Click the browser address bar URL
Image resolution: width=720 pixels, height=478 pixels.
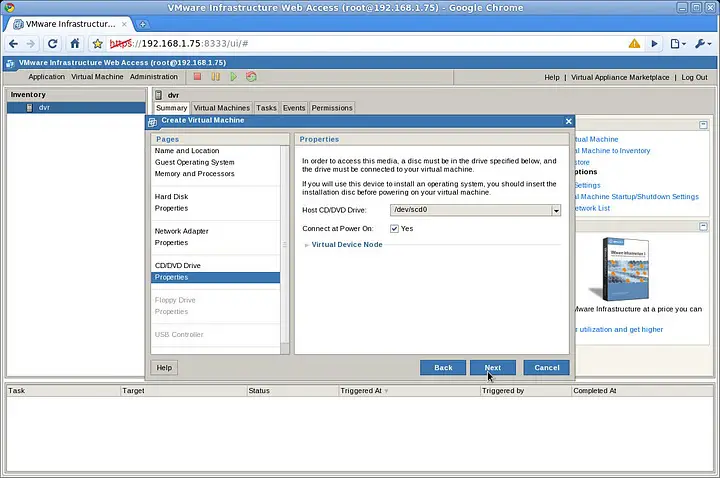(x=179, y=44)
